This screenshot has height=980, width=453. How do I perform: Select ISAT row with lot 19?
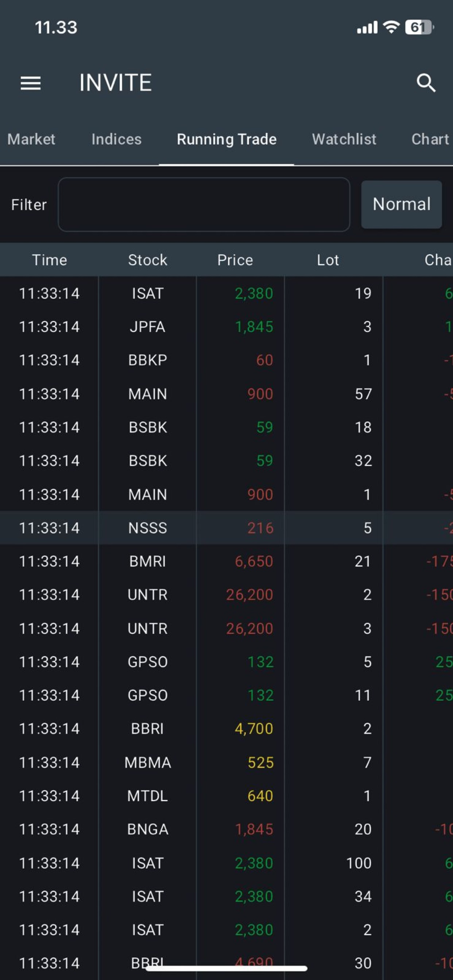pyautogui.click(x=226, y=293)
